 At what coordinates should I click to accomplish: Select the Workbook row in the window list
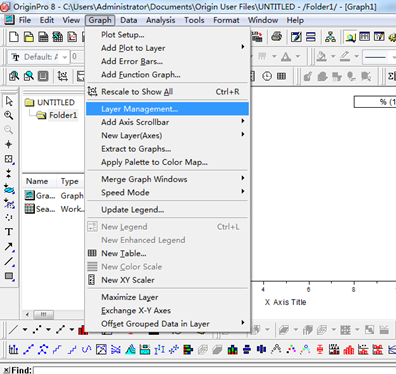(54, 209)
